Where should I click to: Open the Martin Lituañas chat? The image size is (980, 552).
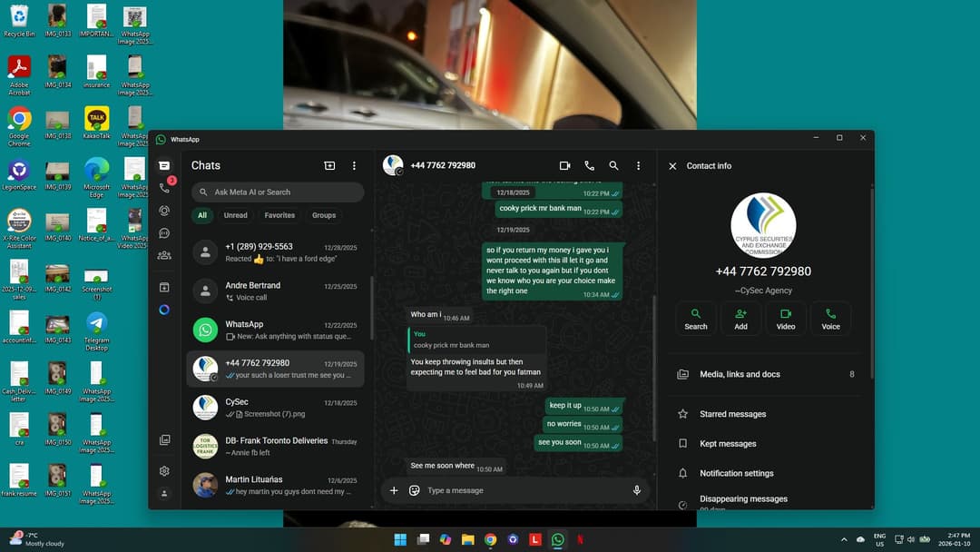point(275,485)
